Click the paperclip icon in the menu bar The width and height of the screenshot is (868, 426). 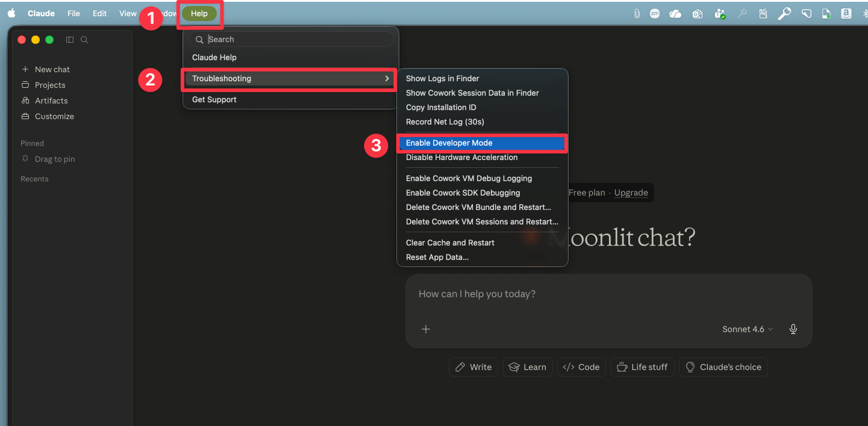click(637, 13)
